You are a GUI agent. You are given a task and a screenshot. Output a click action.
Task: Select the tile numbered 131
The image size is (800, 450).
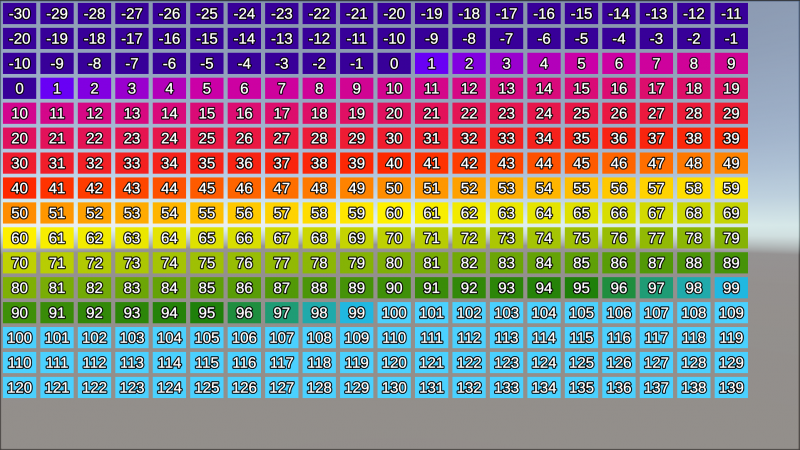[x=432, y=387]
